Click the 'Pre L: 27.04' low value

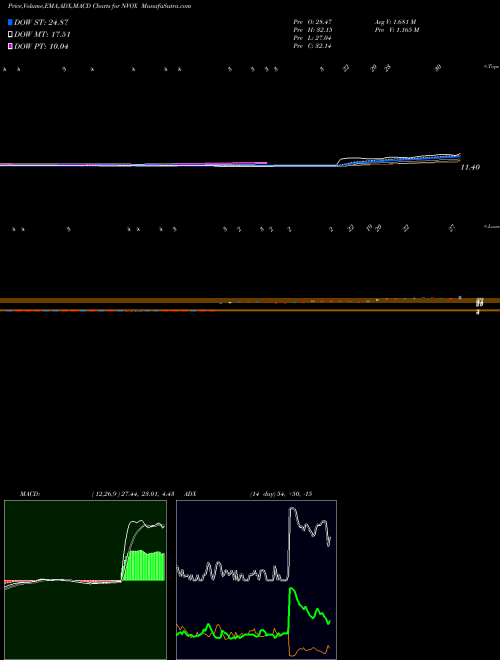pyautogui.click(x=313, y=38)
